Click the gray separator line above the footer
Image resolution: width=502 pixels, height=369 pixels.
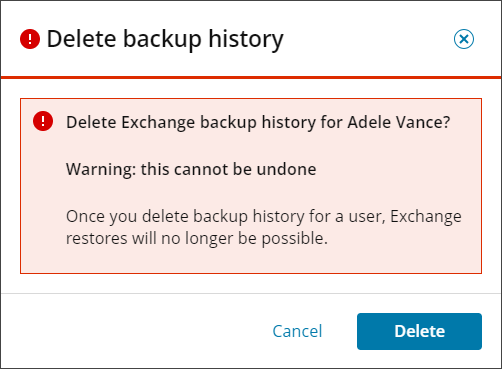(251, 294)
